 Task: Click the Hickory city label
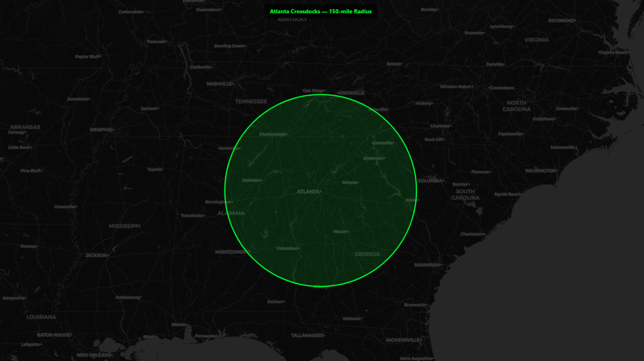pyautogui.click(x=423, y=104)
